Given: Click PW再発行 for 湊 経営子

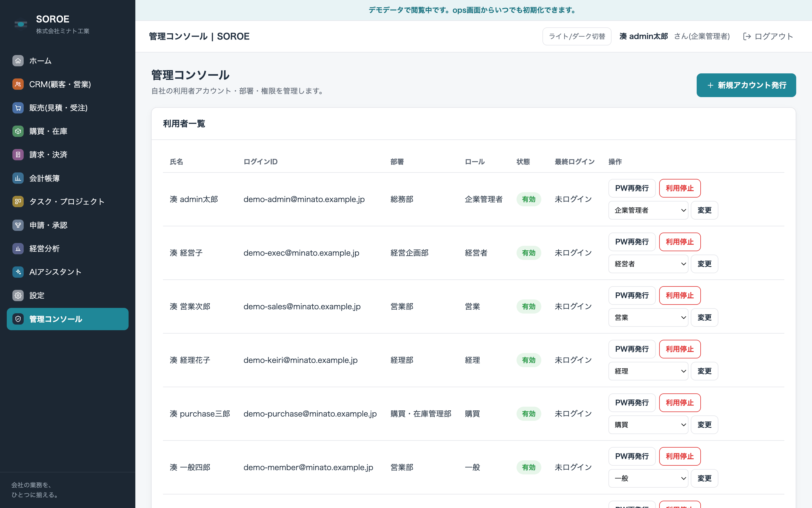Looking at the screenshot, I should (x=632, y=242).
